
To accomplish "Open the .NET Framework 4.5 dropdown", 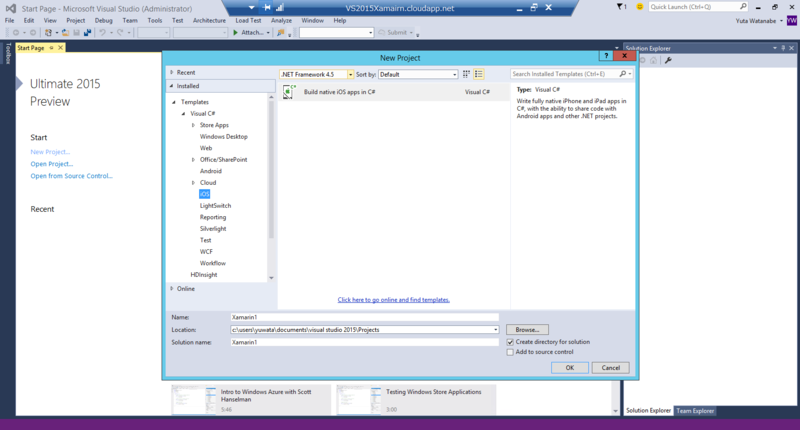I will [351, 74].
